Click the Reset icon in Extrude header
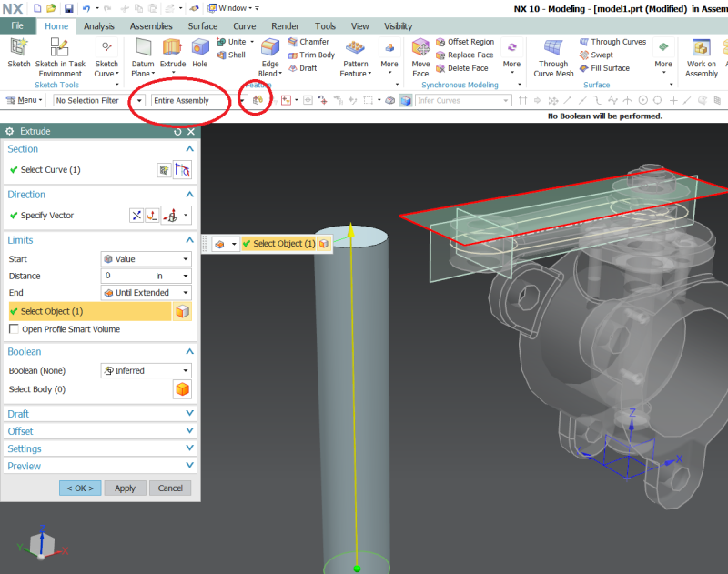This screenshot has height=574, width=728. (177, 132)
